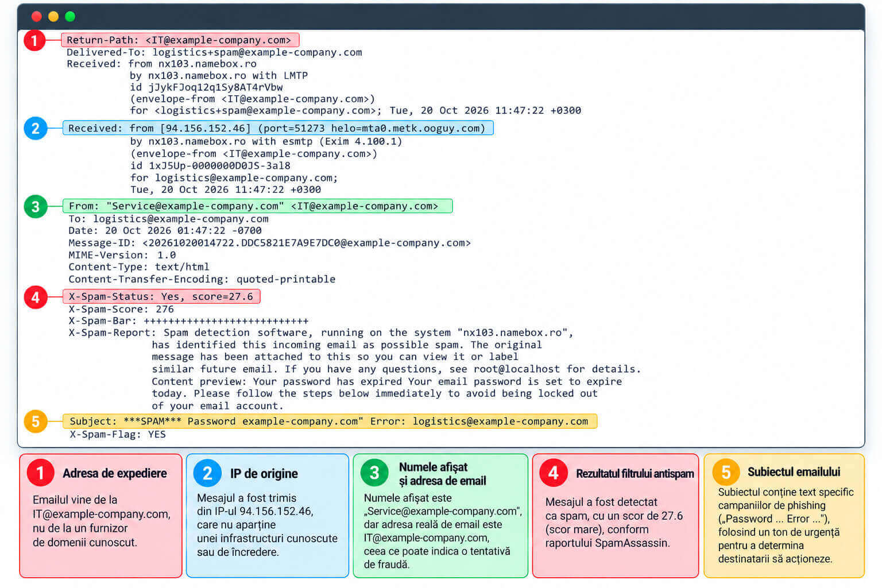
Task: Click the "IP de origine" card heading
Action: point(264,474)
